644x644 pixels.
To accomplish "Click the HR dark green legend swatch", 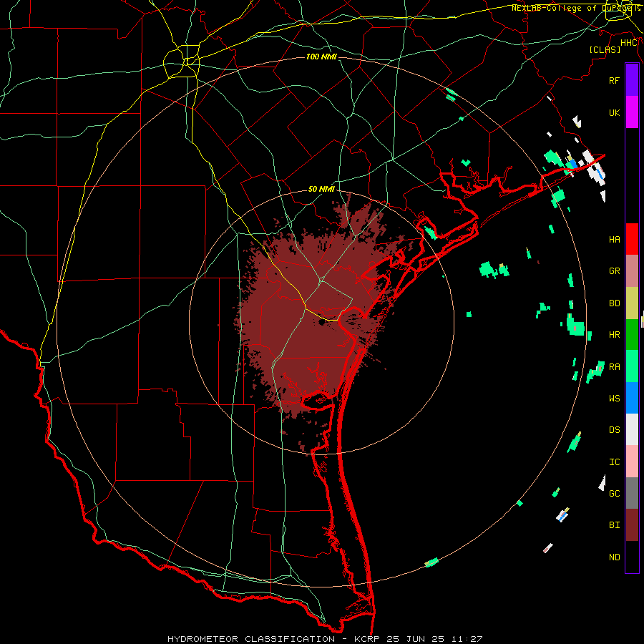I will 632,334.
